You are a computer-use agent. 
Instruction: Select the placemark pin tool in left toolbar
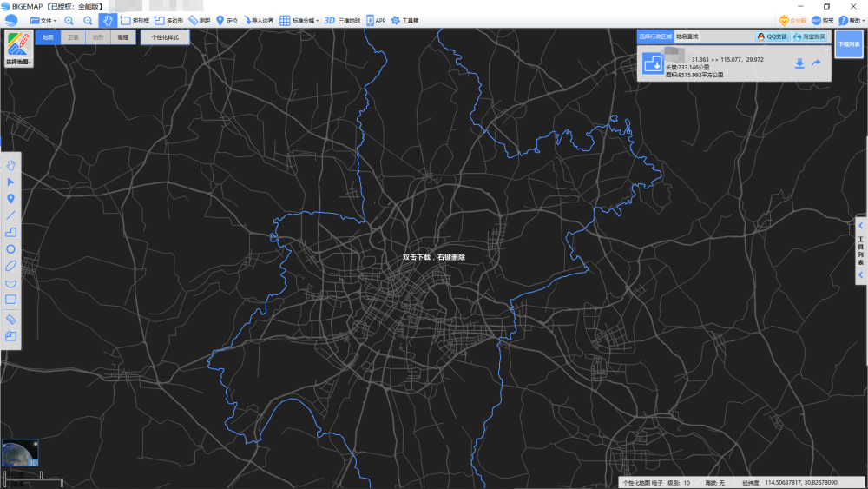click(x=10, y=199)
